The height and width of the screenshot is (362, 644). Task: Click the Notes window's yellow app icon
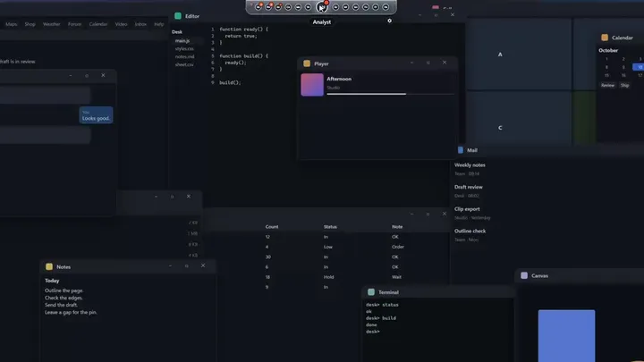pyautogui.click(x=49, y=266)
